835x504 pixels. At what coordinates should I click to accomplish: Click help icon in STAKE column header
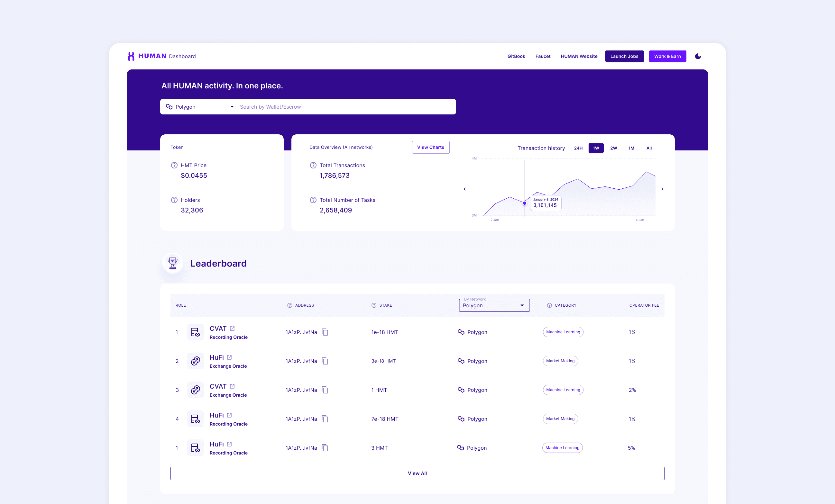pos(374,305)
